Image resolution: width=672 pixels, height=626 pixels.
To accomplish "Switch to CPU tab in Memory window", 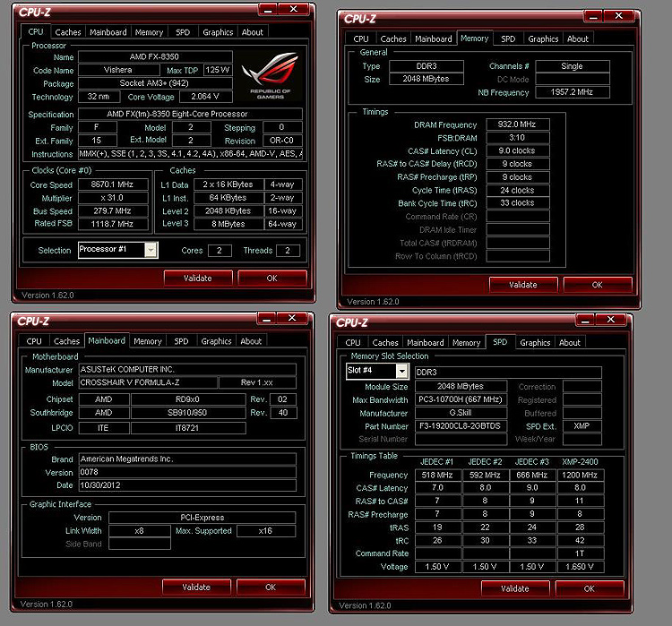I will coord(361,39).
